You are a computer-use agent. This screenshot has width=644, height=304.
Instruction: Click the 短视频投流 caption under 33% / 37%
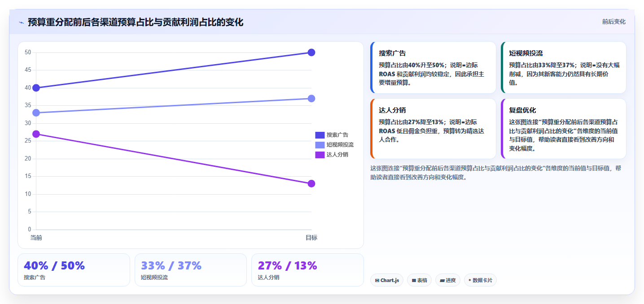[x=154, y=278]
